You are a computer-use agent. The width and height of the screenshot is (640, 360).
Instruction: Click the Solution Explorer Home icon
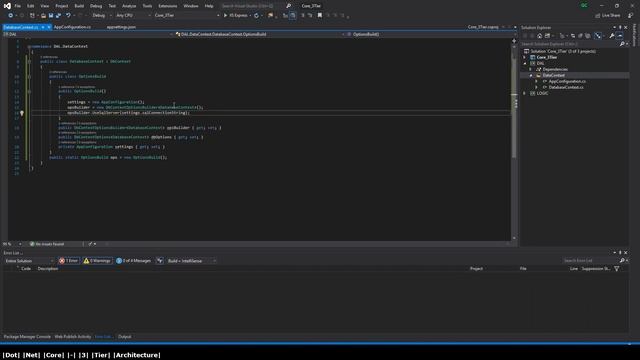tap(540, 36)
